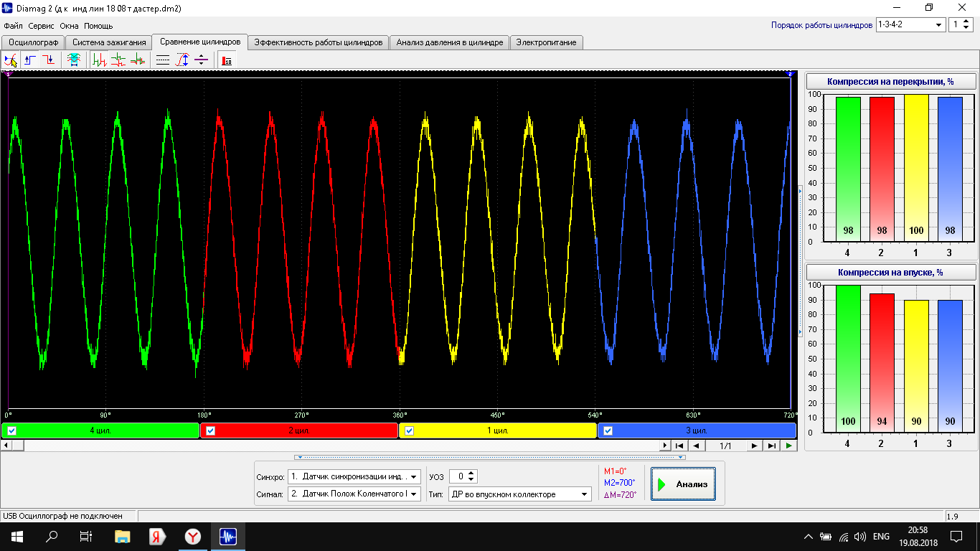
Task: Click the horizontal scrollbar left arrow
Action: pos(6,446)
